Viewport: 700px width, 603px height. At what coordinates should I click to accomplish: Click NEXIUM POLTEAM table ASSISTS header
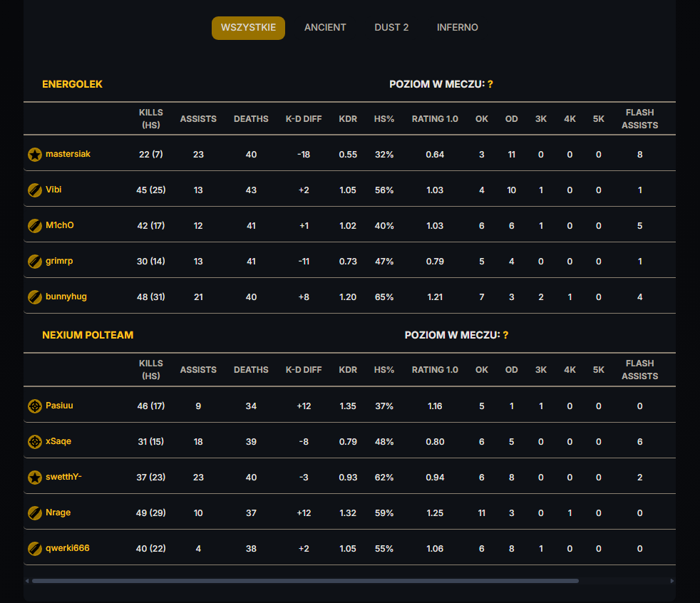pos(198,370)
